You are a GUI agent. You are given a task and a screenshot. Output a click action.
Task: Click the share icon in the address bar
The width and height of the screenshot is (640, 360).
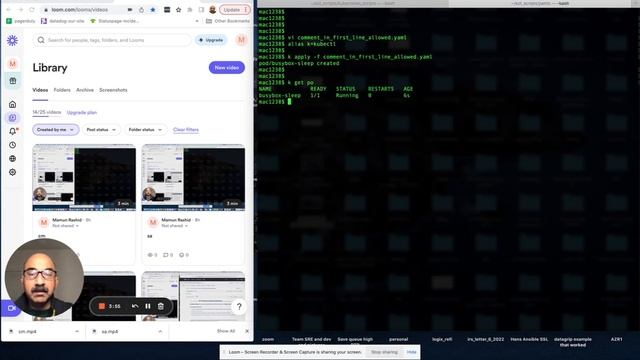click(141, 9)
